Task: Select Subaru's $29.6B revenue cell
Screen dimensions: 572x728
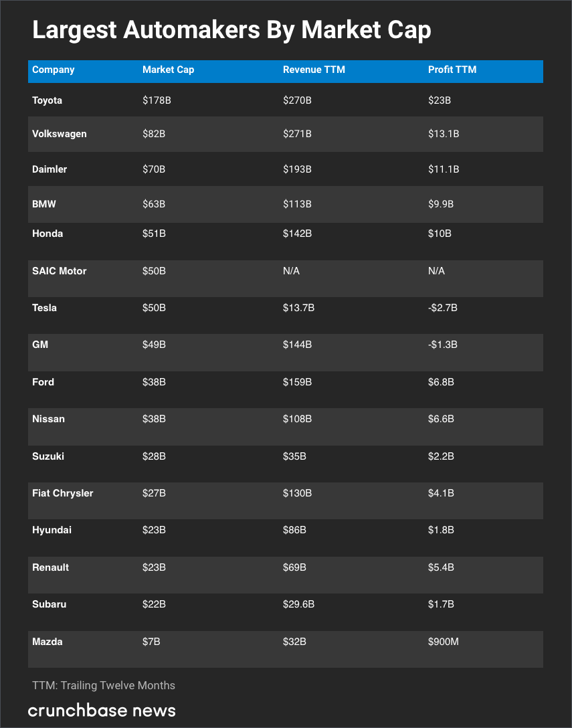Action: coord(298,604)
